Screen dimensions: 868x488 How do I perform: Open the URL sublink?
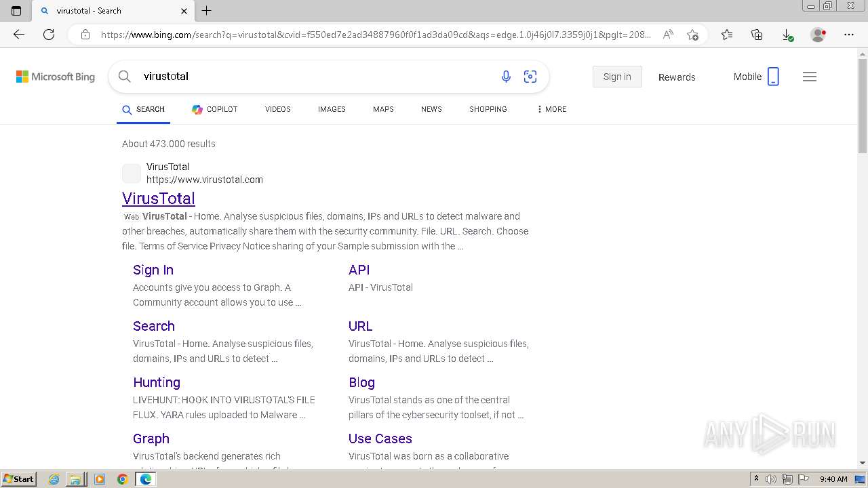[361, 326]
